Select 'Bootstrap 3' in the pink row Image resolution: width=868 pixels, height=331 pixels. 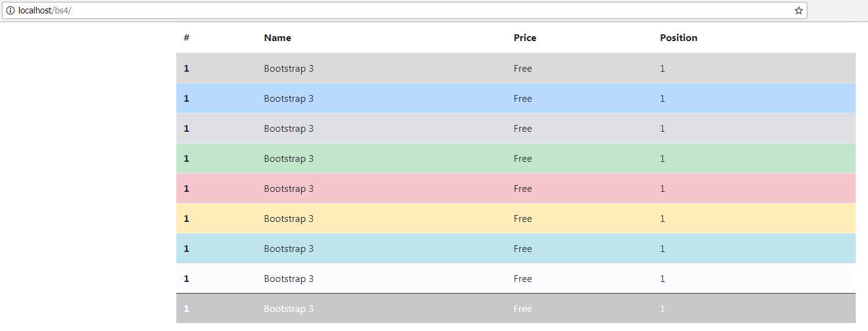288,189
